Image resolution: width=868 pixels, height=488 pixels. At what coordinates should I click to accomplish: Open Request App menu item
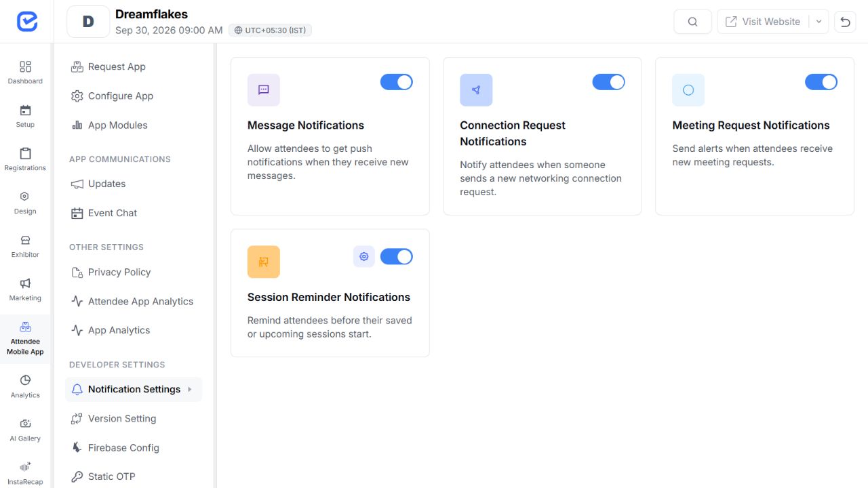pos(134,66)
